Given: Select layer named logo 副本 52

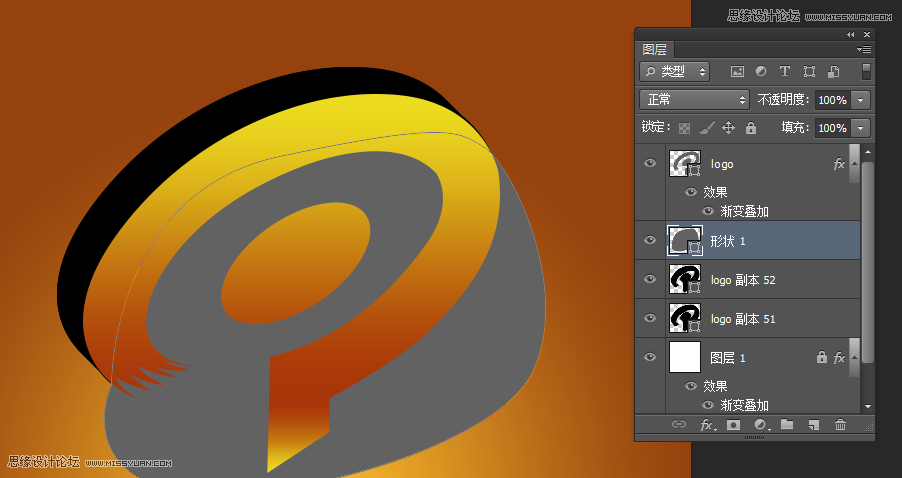Looking at the screenshot, I should [743, 280].
